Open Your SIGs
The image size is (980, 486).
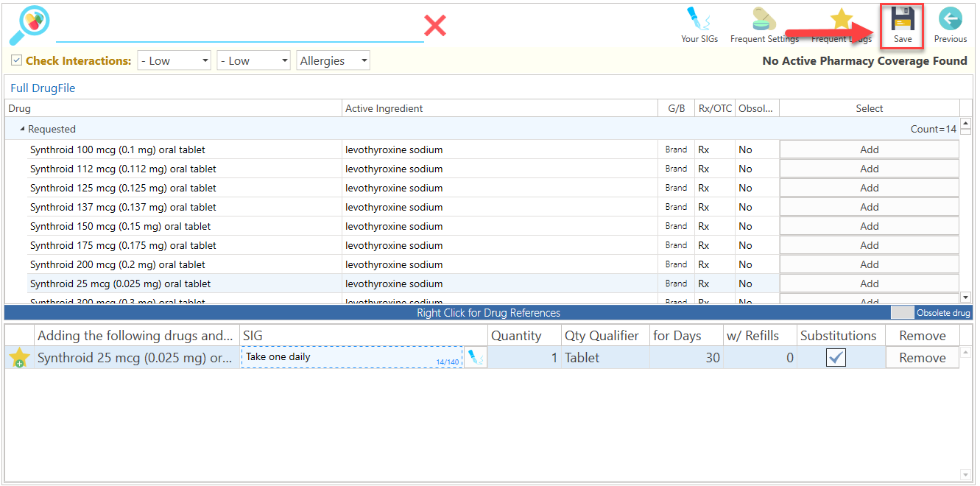coord(699,25)
